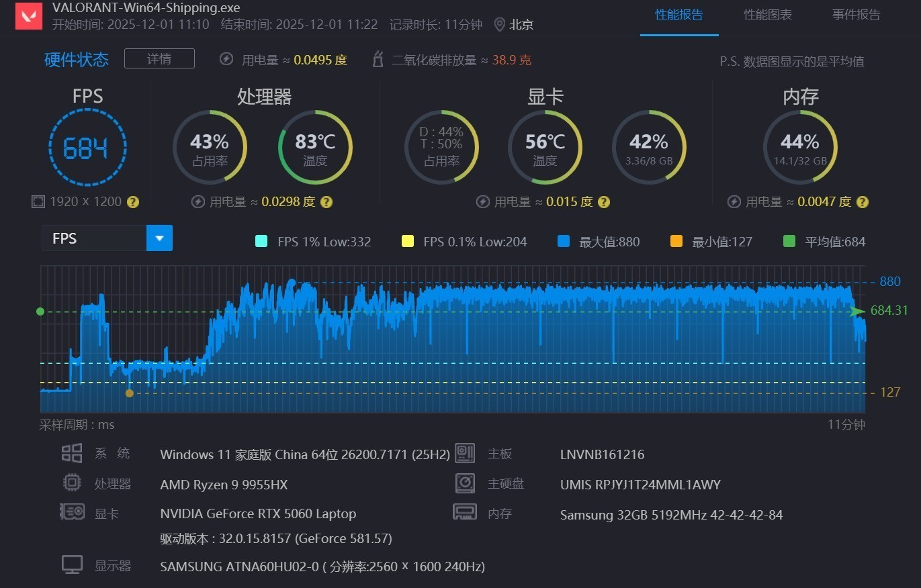Click the help icon next to 1920 x 1200
921x588 pixels.
tap(133, 201)
